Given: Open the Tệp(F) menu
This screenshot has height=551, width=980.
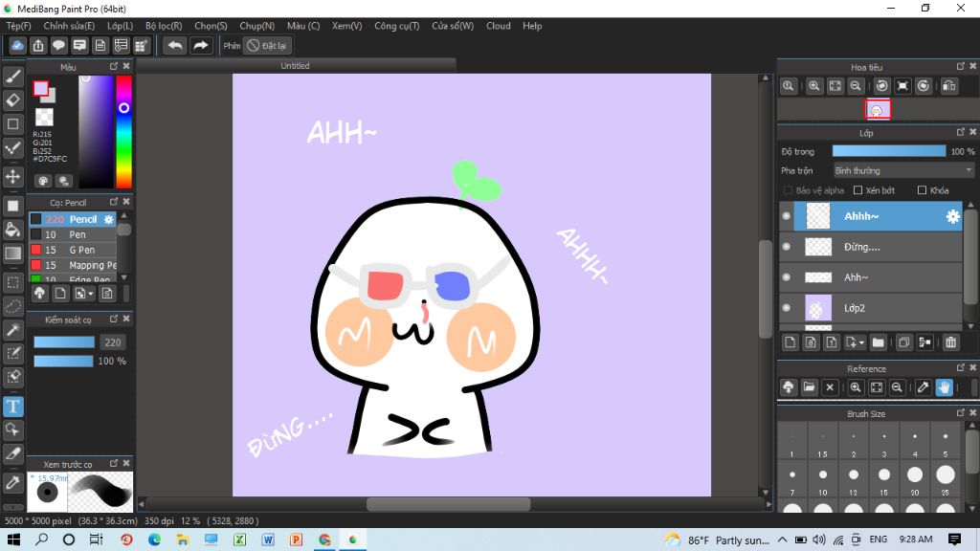Looking at the screenshot, I should 19,26.
